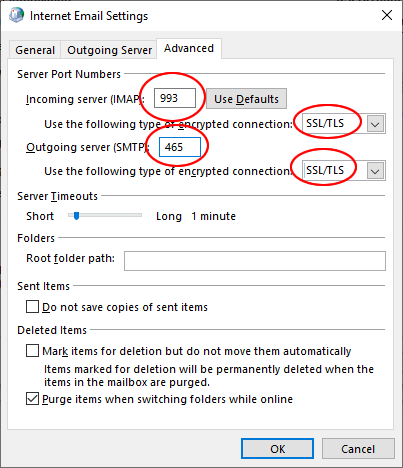Switch to the General tab
The height and width of the screenshot is (468, 403).
coord(35,50)
